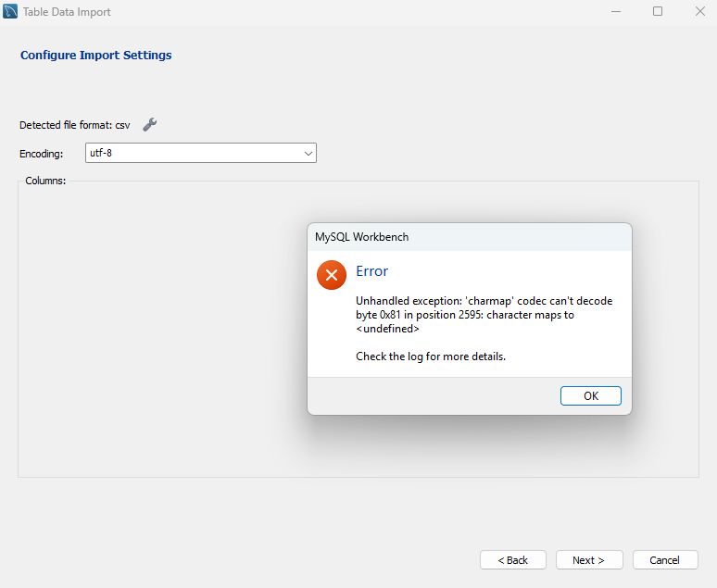Click the 'Unhandled exception' message text

484,315
